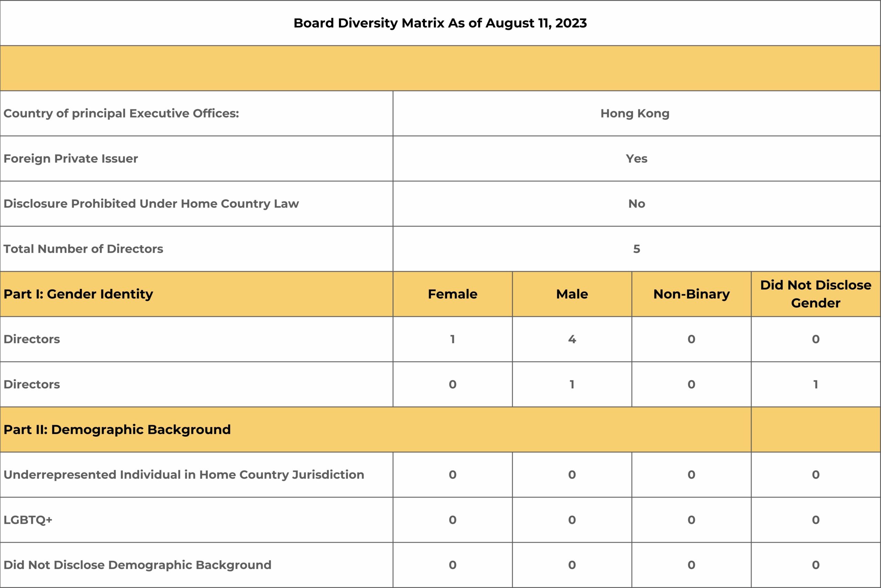Click the Male column header
The height and width of the screenshot is (588, 881).
[x=572, y=294]
